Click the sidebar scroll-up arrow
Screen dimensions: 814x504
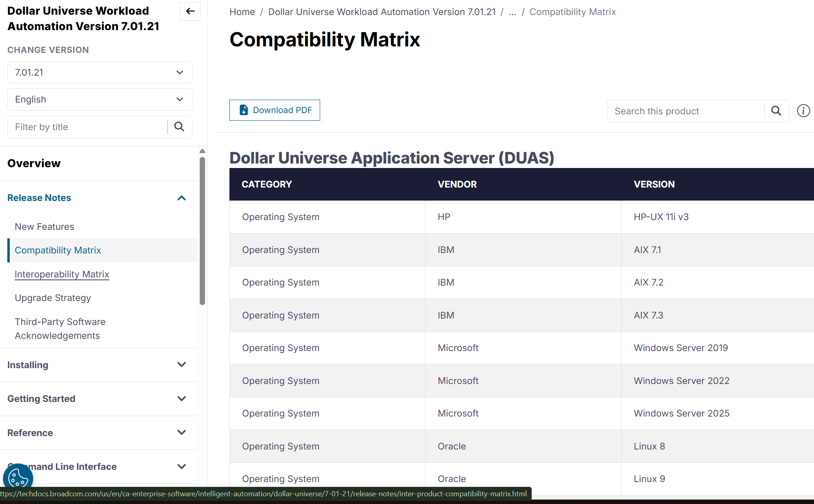pos(202,151)
